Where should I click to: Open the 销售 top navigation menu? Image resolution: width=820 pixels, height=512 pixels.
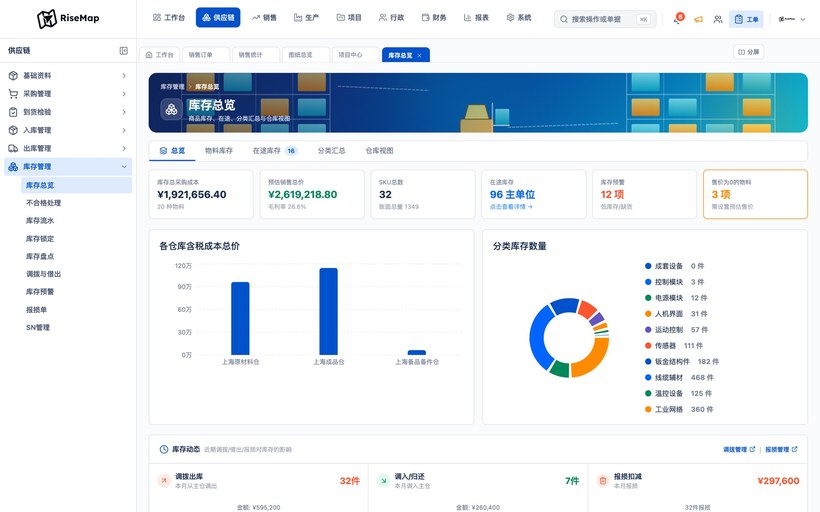coord(264,18)
